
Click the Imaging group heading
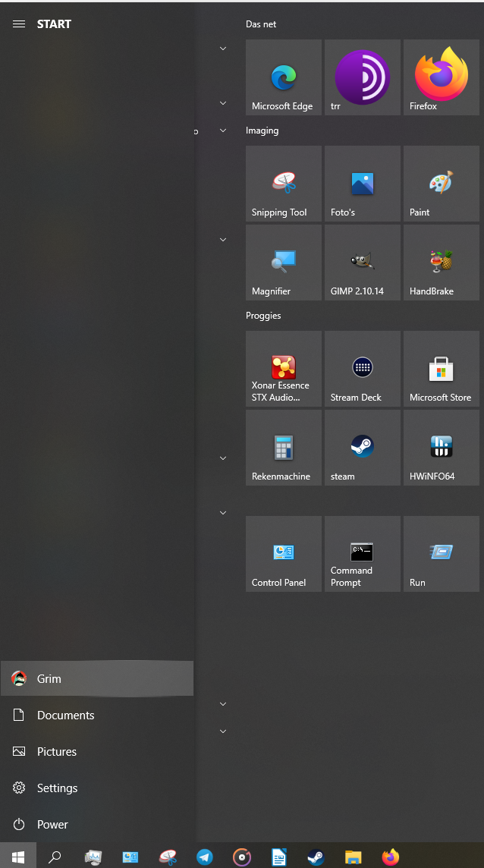pyautogui.click(x=262, y=131)
